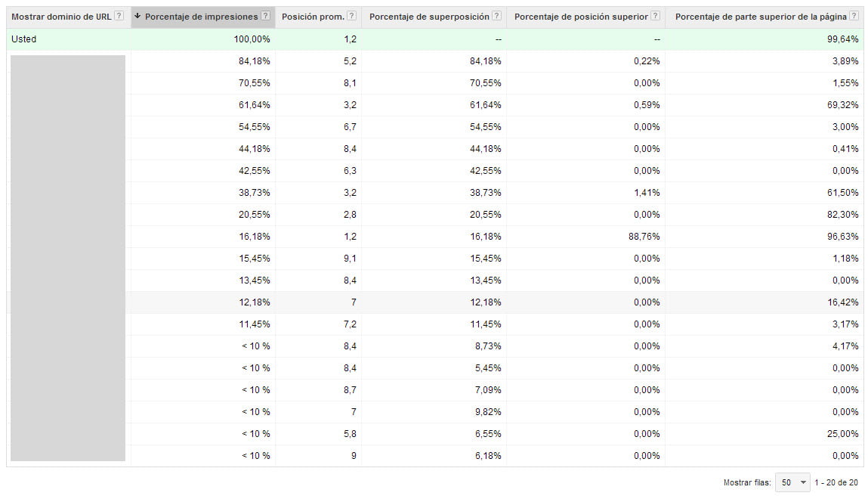Click the 88,76% cell value
868x499 pixels.
click(x=644, y=237)
